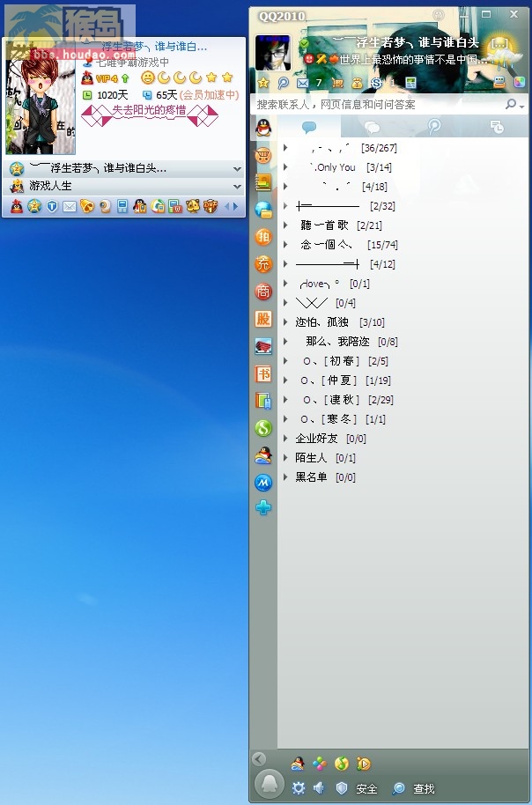Open the SOSO blue S icon in header
This screenshot has width=532, height=805.
point(376,83)
